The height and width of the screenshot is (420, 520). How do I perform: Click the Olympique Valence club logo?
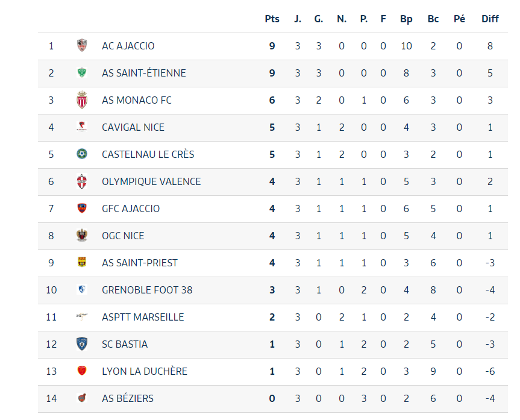[x=82, y=181]
